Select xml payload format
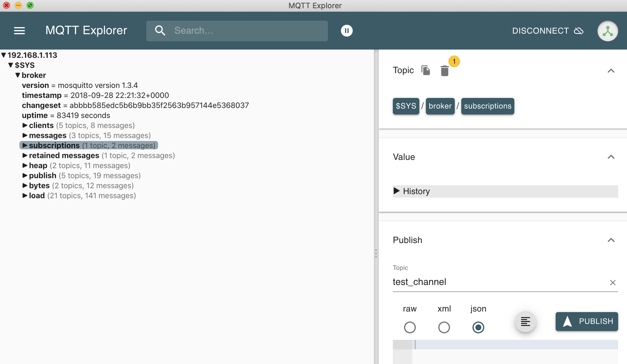 point(444,327)
